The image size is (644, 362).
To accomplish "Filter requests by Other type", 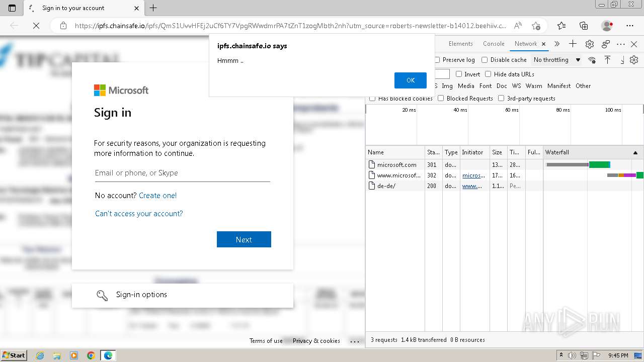I will point(583,86).
